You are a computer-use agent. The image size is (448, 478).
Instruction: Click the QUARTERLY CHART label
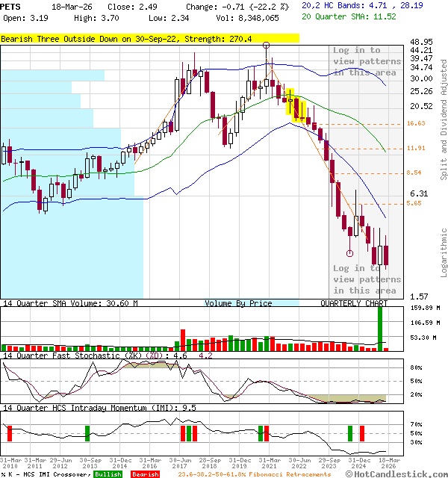tap(354, 303)
